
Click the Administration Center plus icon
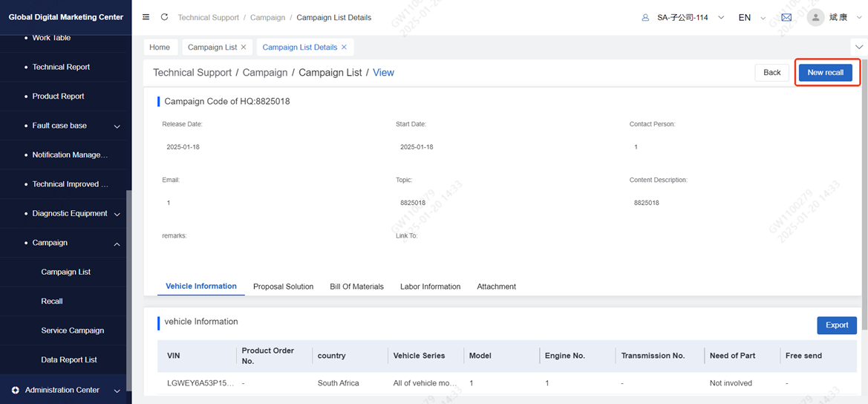(x=15, y=390)
